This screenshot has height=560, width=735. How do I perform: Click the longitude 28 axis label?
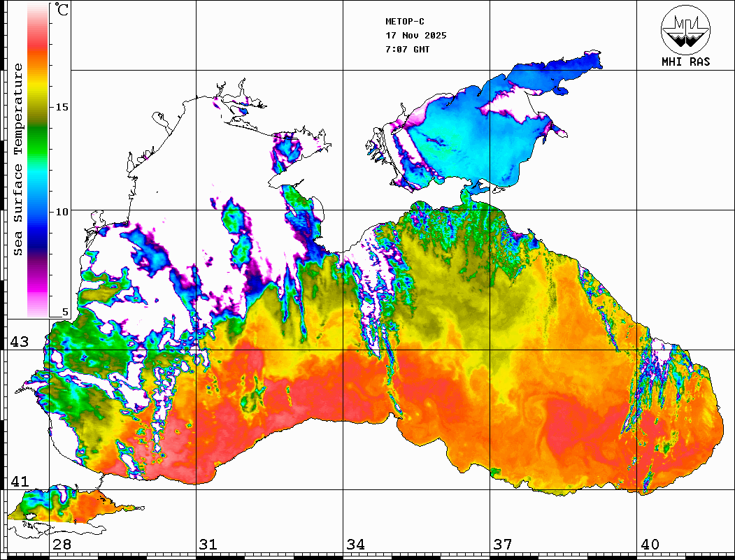(62, 545)
